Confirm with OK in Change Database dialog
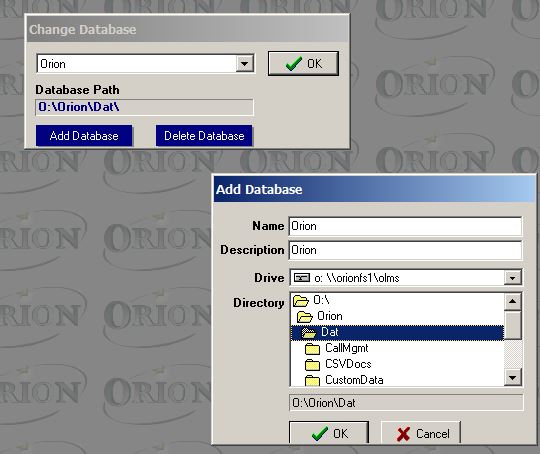540x454 pixels. pos(303,63)
